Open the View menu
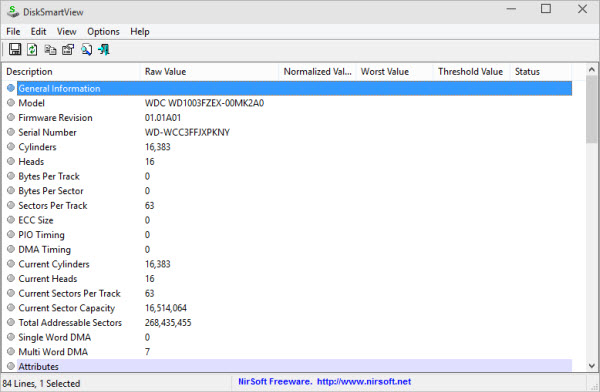Image resolution: width=600 pixels, height=392 pixels. pyautogui.click(x=67, y=31)
